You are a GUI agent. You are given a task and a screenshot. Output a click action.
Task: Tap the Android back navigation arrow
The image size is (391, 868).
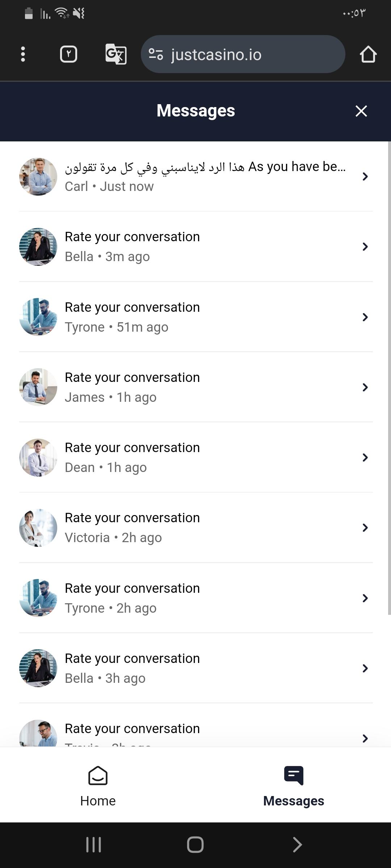point(297,845)
